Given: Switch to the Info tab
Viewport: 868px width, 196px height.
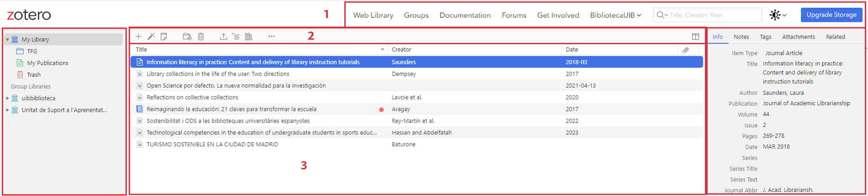Looking at the screenshot, I should tap(718, 37).
